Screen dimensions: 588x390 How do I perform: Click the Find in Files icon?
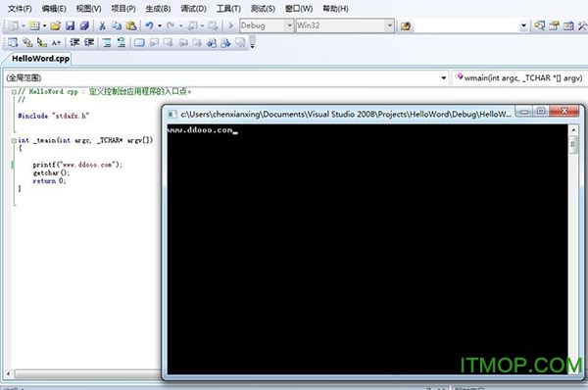406,25
